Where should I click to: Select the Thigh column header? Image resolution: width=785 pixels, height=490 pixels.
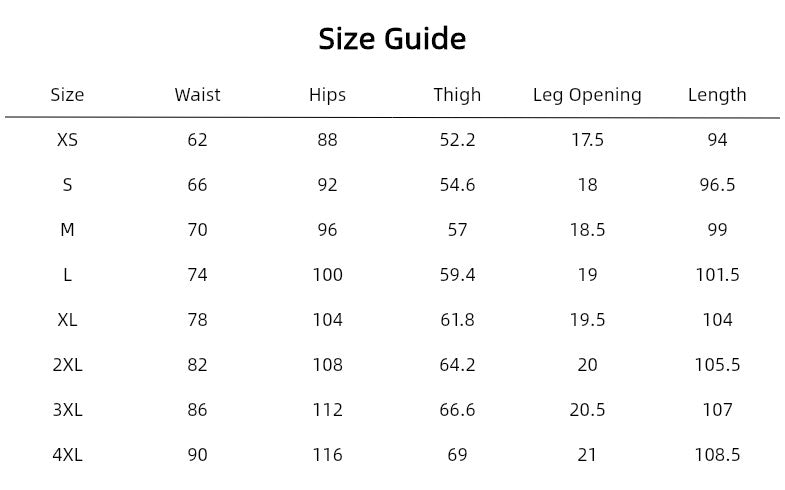pyautogui.click(x=457, y=95)
